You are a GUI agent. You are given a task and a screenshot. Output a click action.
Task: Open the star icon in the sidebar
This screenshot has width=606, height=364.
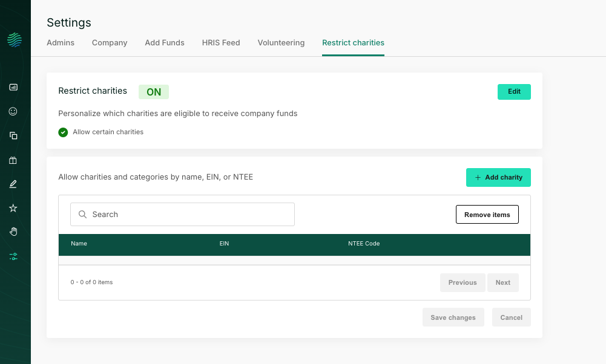click(13, 208)
